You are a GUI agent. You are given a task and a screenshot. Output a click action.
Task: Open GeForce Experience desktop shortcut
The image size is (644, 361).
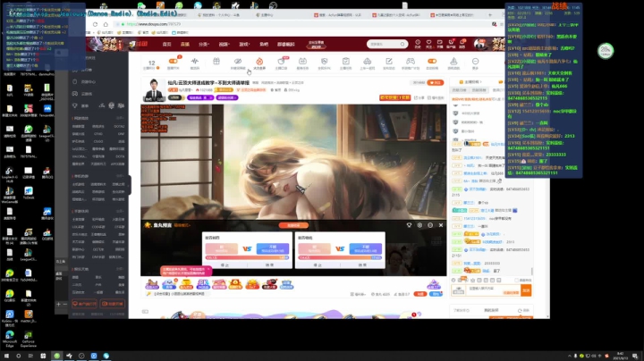point(29,338)
